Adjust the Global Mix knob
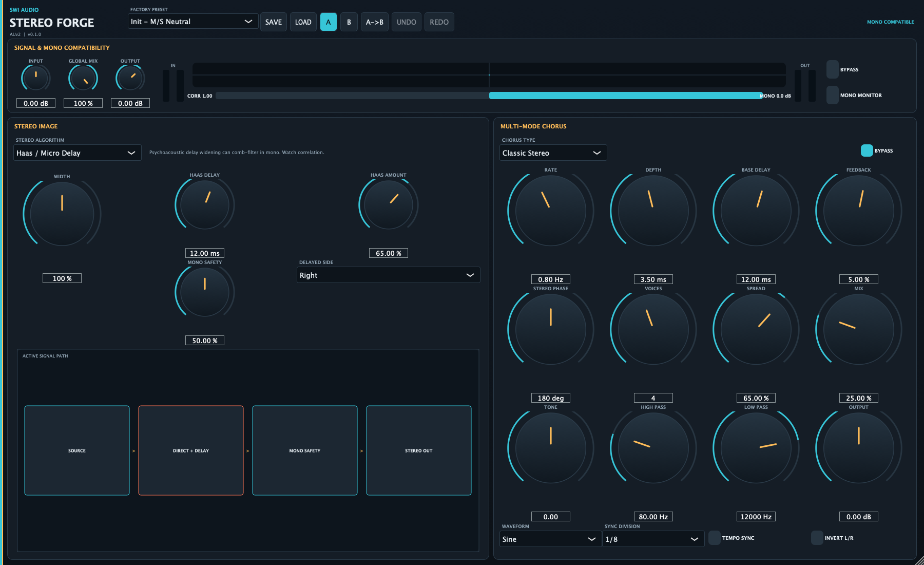The image size is (924, 565). (x=83, y=79)
